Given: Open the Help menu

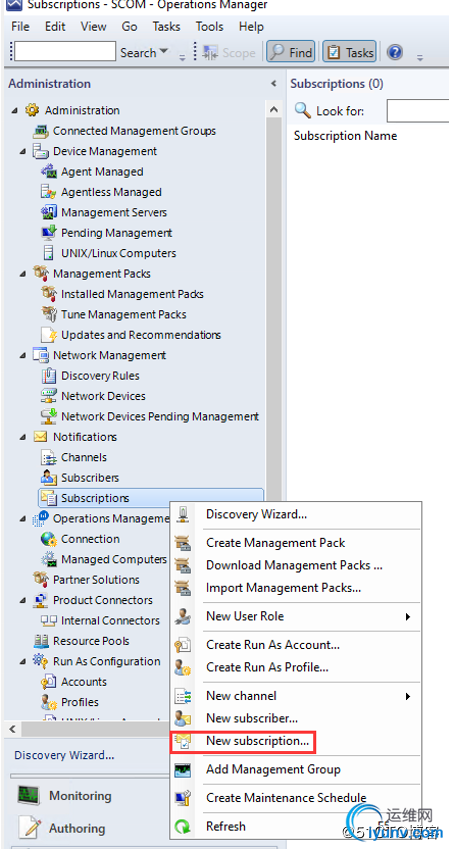Looking at the screenshot, I should (251, 27).
